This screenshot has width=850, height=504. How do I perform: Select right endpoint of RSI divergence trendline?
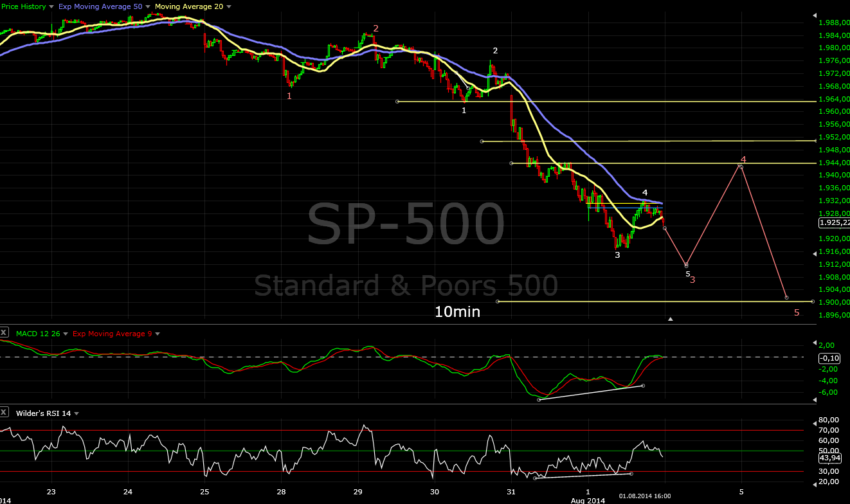[x=631, y=474]
